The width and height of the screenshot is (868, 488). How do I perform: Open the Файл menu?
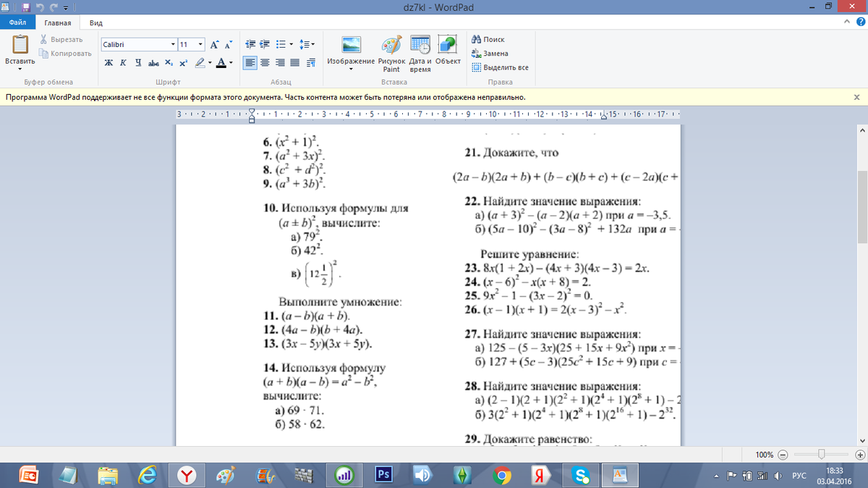coord(17,23)
